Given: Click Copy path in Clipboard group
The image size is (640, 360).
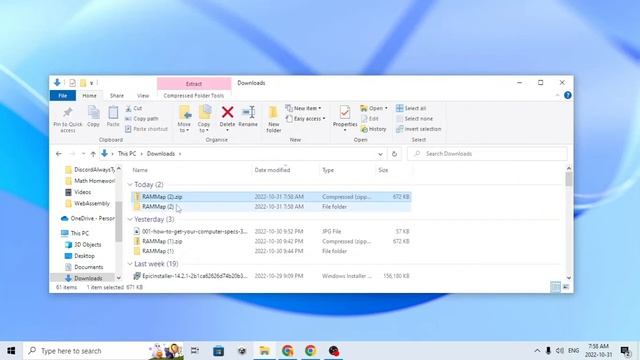Looking at the screenshot, I should (x=141, y=118).
